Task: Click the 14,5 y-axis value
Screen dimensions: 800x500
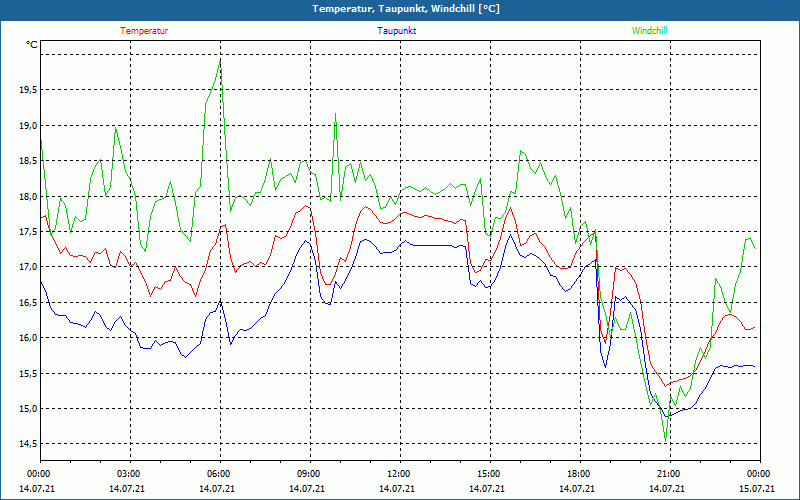Action: 28,444
